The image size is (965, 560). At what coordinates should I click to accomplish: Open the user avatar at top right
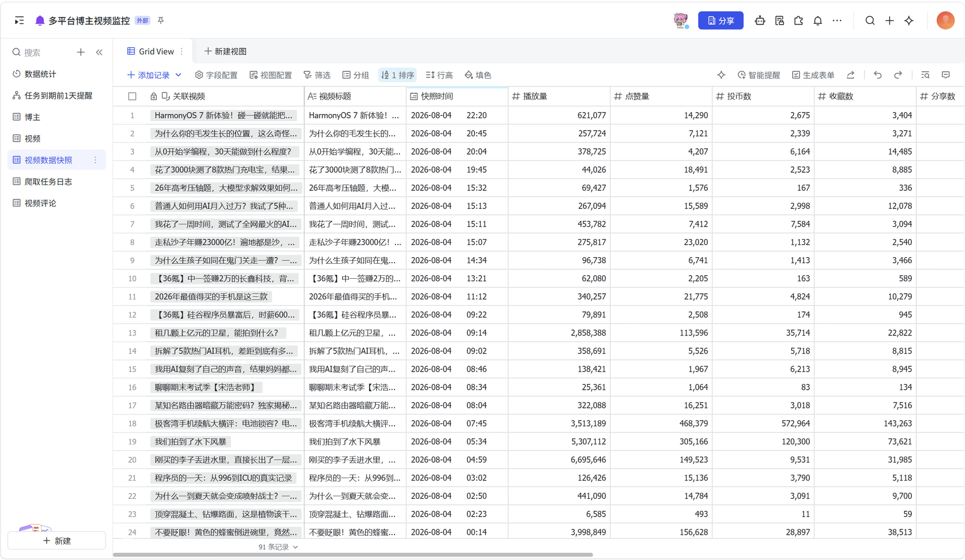(945, 21)
